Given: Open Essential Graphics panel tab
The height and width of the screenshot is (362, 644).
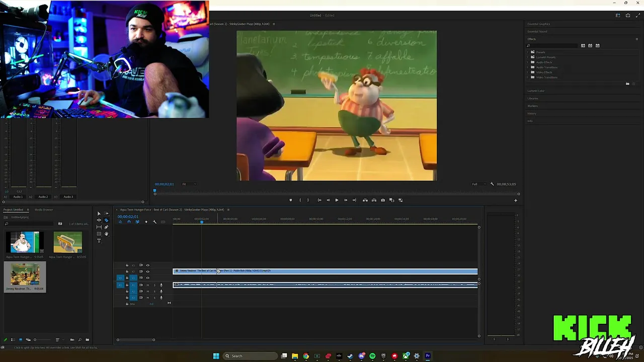Looking at the screenshot, I should [538, 24].
